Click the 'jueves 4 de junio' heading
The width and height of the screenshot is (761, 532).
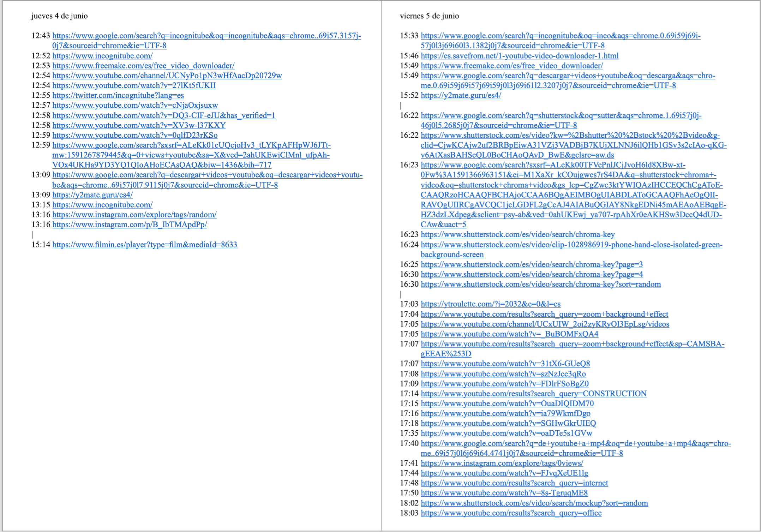(59, 16)
